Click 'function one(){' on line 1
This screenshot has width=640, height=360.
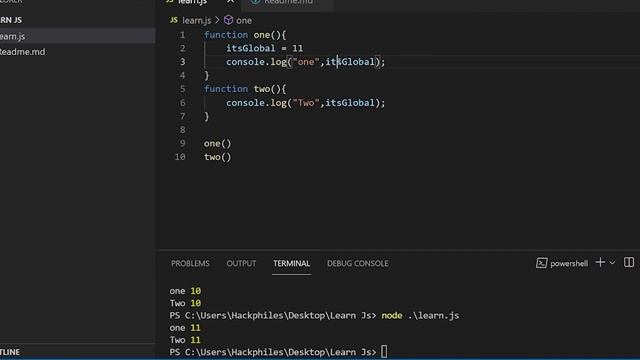245,35
